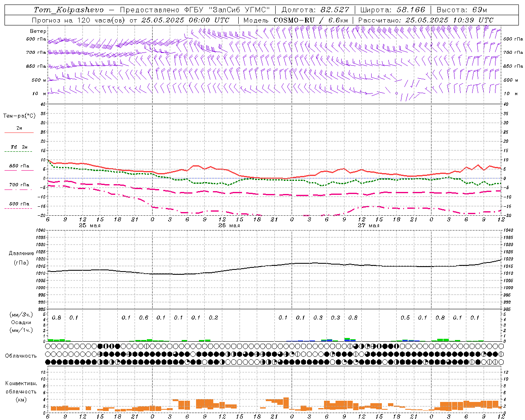The width and height of the screenshot is (525, 420).
Task: Click the 'Давление' pressure panel label
Action: 21,253
